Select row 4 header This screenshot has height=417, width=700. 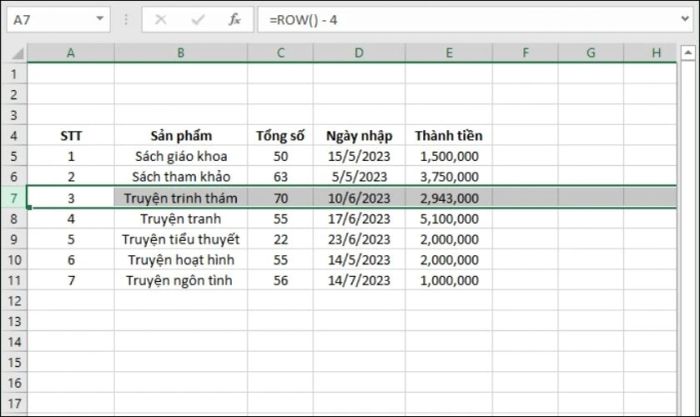point(14,135)
